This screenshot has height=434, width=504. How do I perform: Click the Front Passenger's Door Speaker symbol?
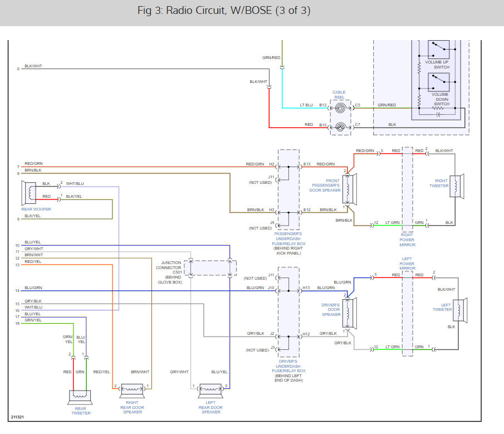[x=350, y=189]
